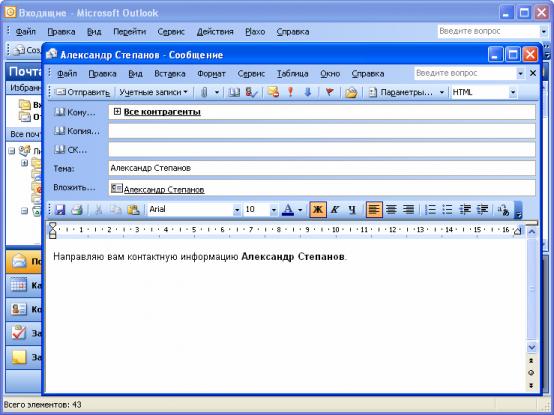Viewport: 554px width, 415px height.
Task: Open the Arial font name dropdown
Action: pos(237,210)
